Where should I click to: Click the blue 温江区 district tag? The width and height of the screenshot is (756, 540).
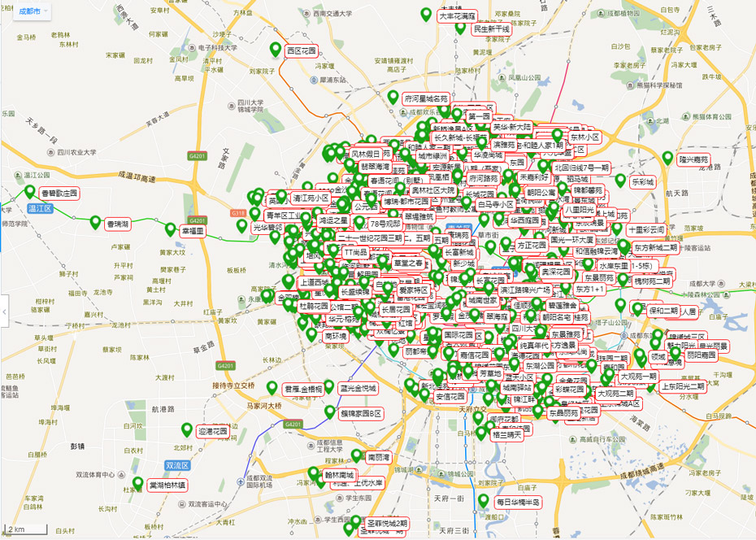click(x=39, y=209)
